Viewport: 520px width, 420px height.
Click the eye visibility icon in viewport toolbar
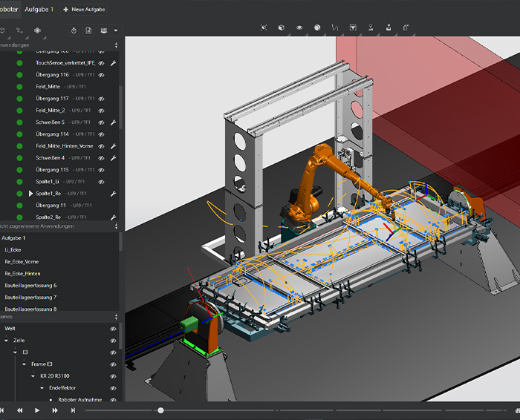point(299,27)
